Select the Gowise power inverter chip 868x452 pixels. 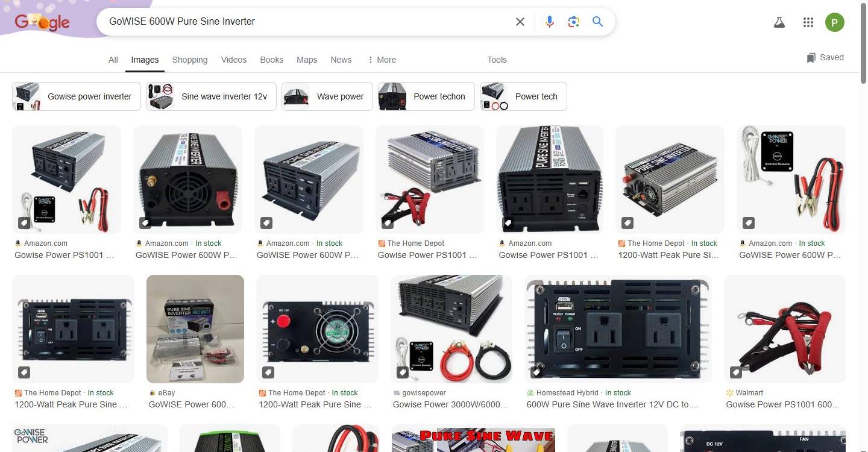click(77, 96)
